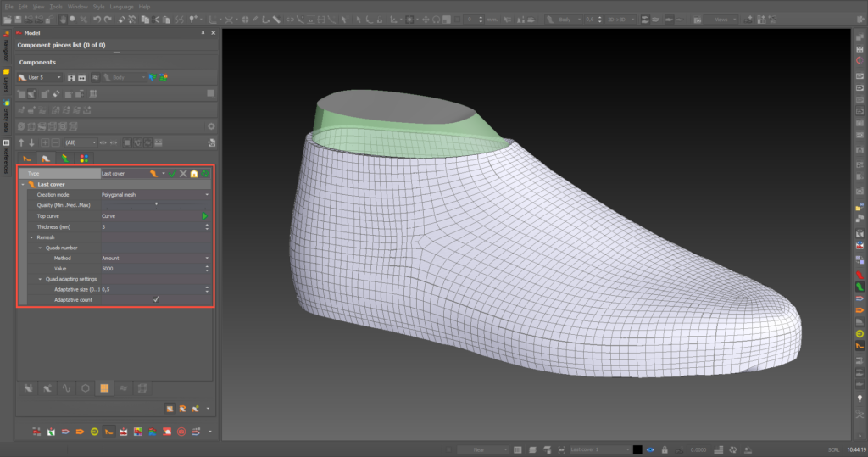Toggle the eye visibility icon in status bar
Screen dimensions: 868x457
650,449
